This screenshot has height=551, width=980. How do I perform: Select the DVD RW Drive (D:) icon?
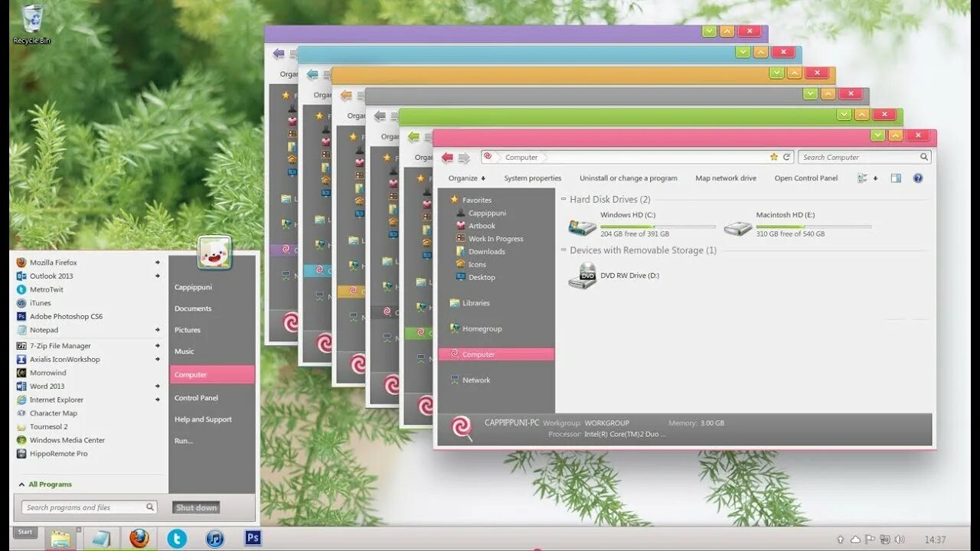click(583, 275)
